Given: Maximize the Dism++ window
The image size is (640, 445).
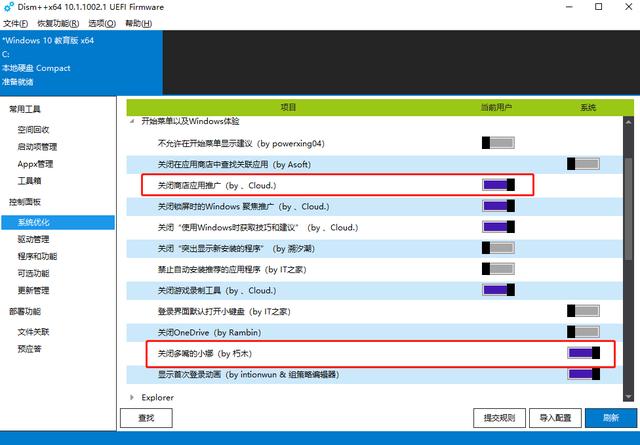Looking at the screenshot, I should point(598,7).
